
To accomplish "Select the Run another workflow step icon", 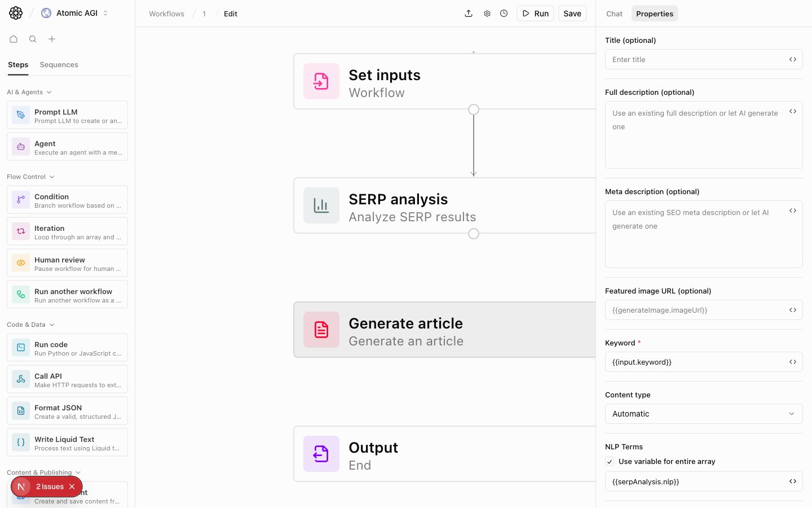I will (x=21, y=295).
